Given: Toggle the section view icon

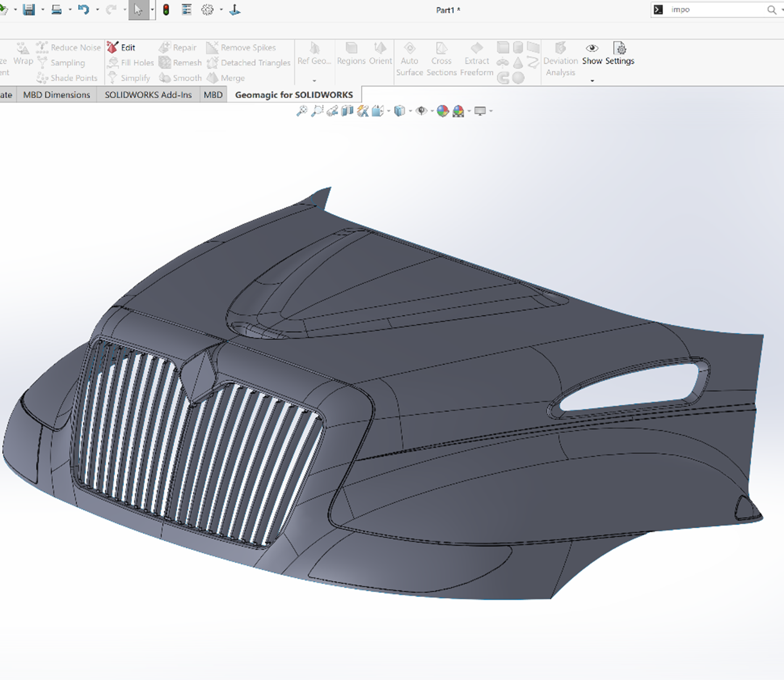Looking at the screenshot, I should (378, 111).
